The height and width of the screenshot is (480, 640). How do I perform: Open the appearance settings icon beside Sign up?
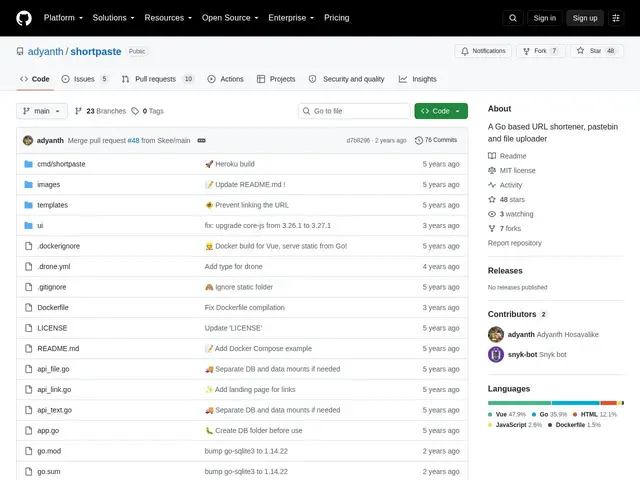tap(616, 18)
